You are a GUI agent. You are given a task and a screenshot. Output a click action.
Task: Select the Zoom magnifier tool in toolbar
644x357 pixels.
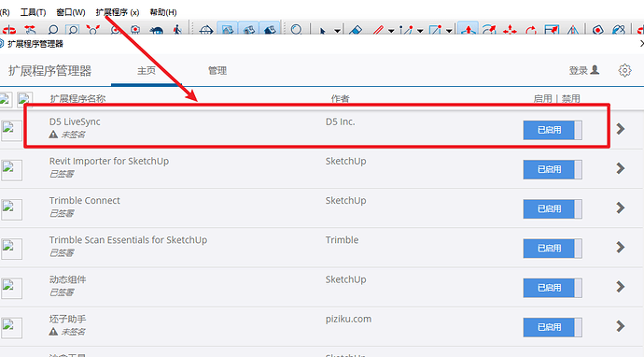pos(53,30)
